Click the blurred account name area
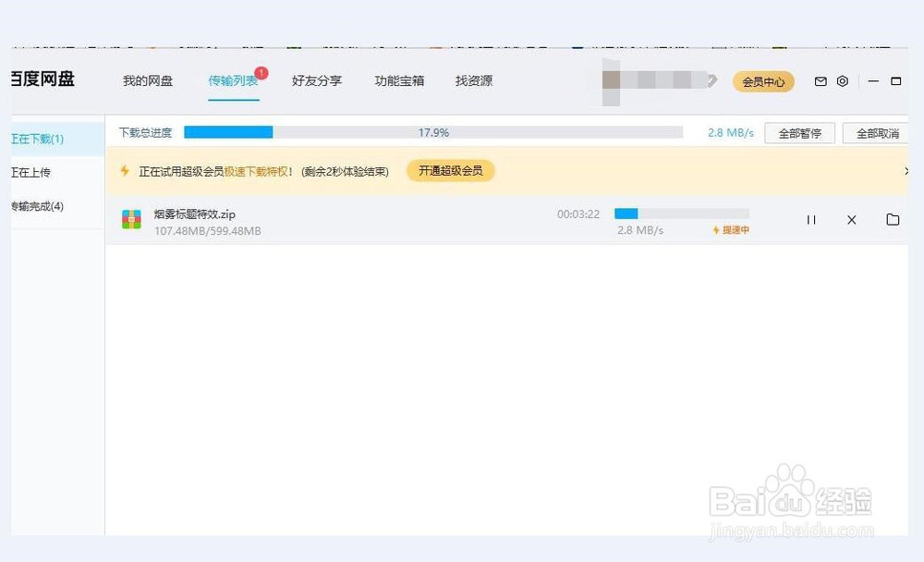 tap(658, 81)
